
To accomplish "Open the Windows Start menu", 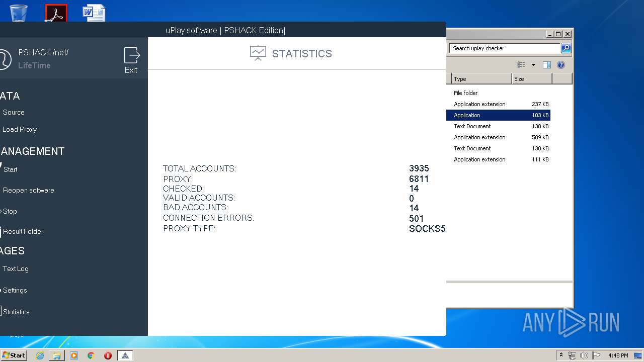I will pos(14,355).
